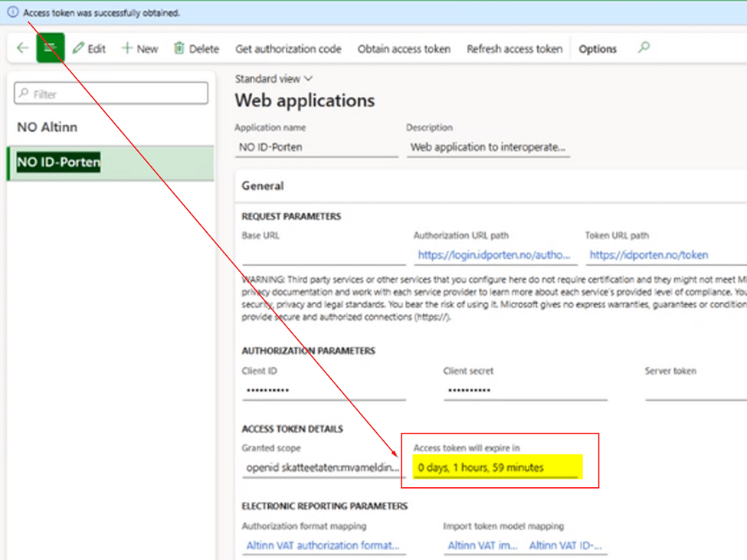Click the Edit pencil icon
This screenshot has width=747, height=560.
point(78,48)
